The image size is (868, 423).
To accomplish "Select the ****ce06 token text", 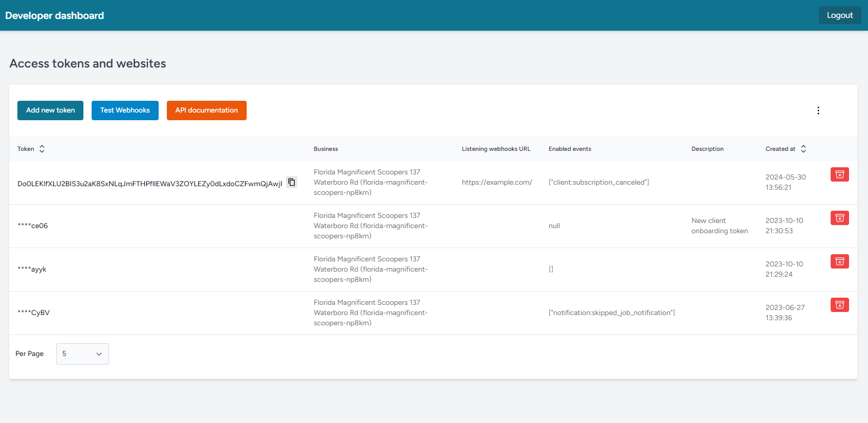I will click(33, 226).
